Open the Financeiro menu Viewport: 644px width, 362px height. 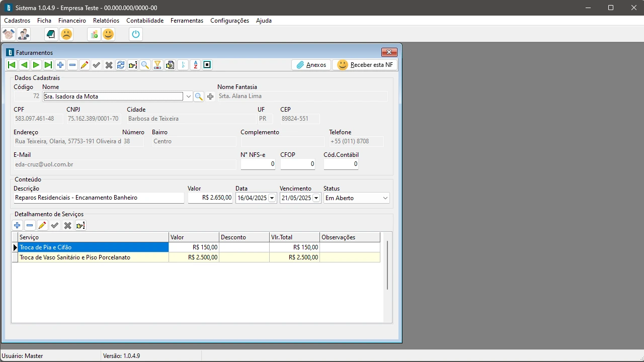(72, 21)
